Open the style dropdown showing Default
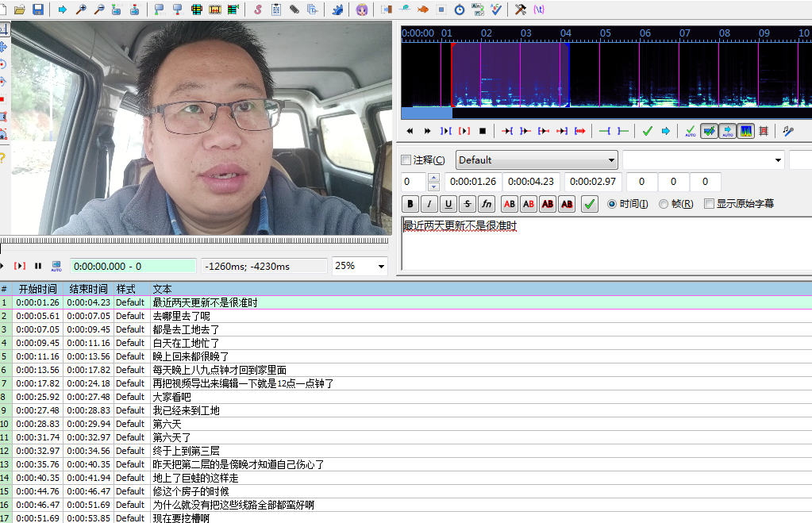This screenshot has height=523, width=812. [x=537, y=160]
